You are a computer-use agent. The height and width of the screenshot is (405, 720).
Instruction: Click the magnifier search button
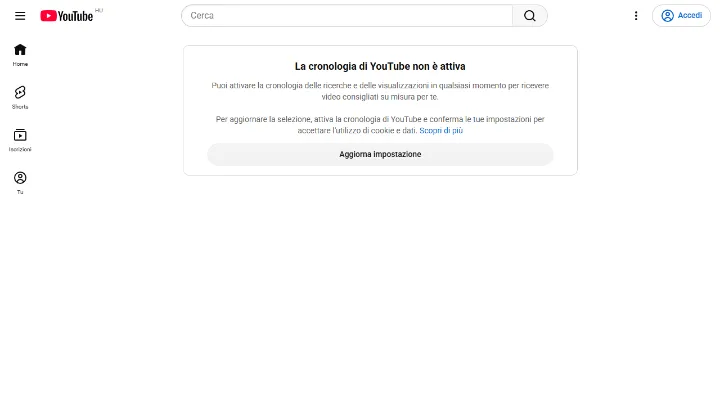tap(530, 16)
